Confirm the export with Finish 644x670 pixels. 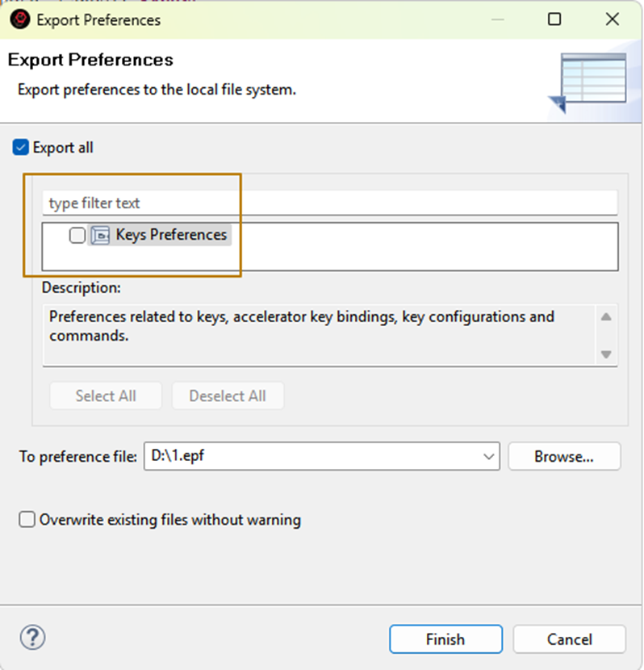point(445,639)
